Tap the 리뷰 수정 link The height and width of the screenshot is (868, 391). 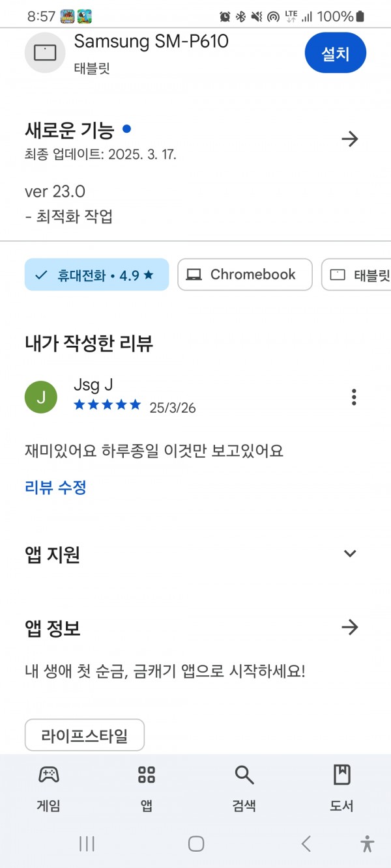(55, 487)
